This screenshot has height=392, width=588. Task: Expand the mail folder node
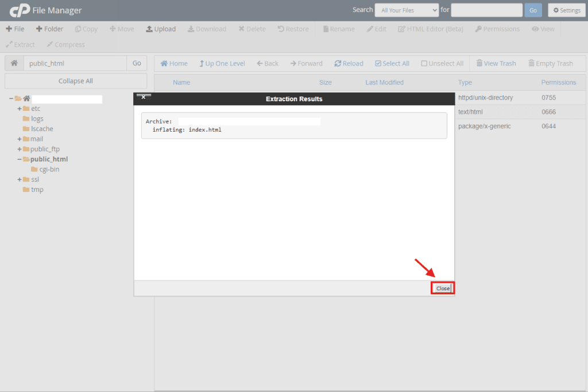[x=20, y=139]
